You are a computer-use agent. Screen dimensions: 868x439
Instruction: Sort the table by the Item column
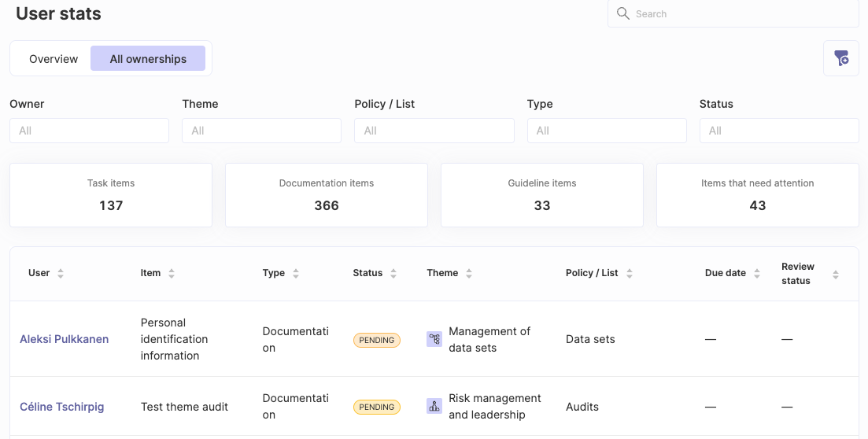tap(172, 274)
